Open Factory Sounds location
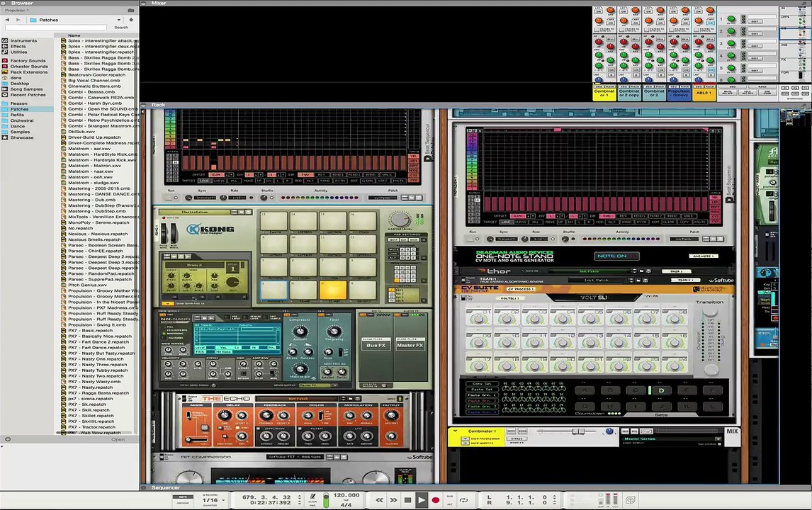Image resolution: width=812 pixels, height=510 pixels. click(x=28, y=61)
